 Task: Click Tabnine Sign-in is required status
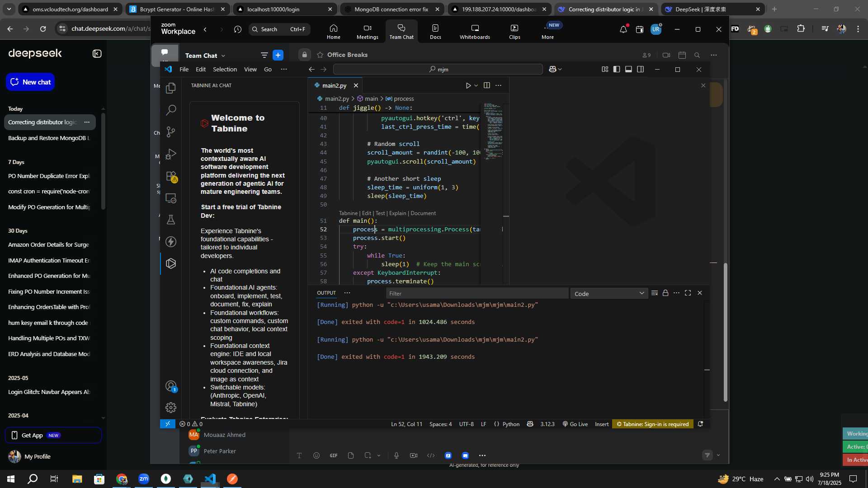653,424
